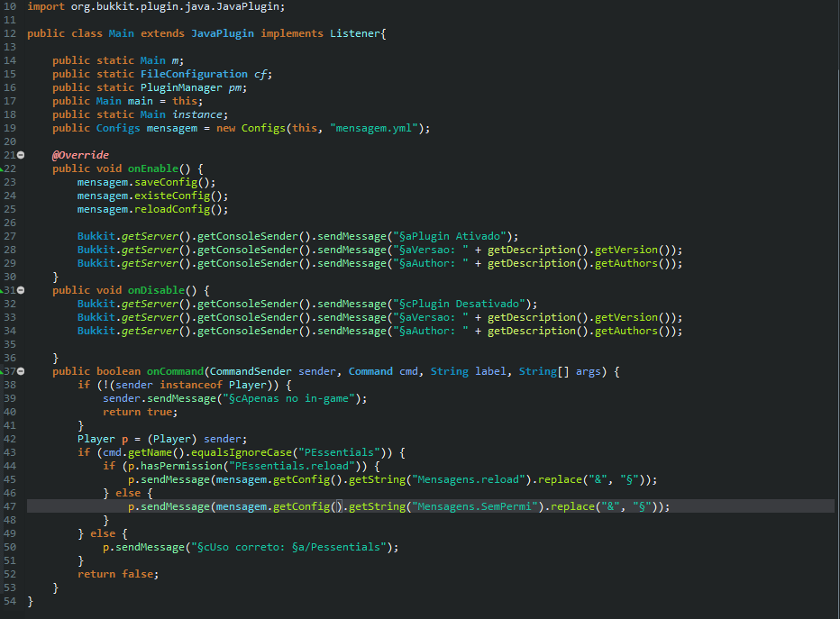The width and height of the screenshot is (840, 619).
Task: Collapse the onCommand method fold at line 37
Action: tap(21, 371)
